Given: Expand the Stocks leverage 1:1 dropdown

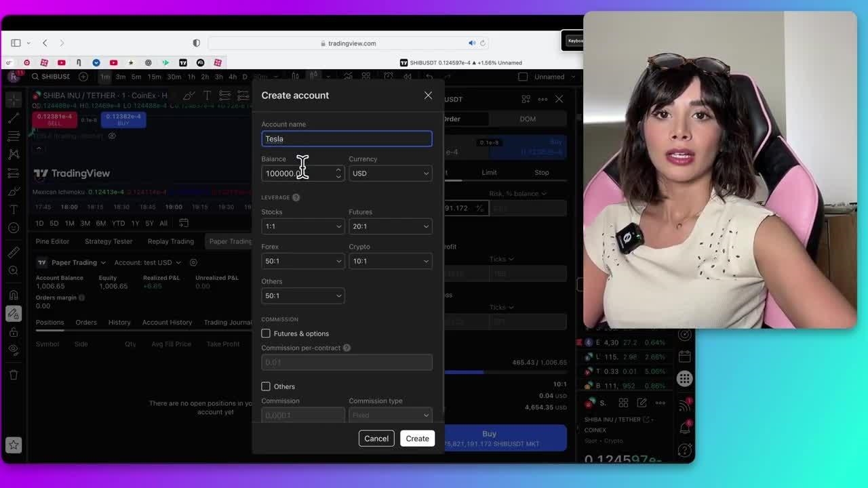Looking at the screenshot, I should pos(302,226).
